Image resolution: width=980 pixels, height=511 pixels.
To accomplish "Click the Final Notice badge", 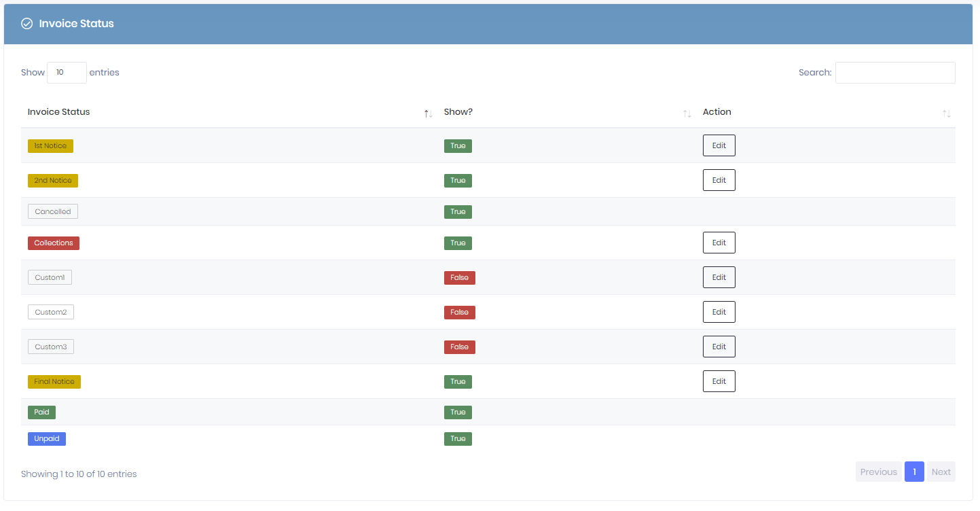I will pos(54,382).
